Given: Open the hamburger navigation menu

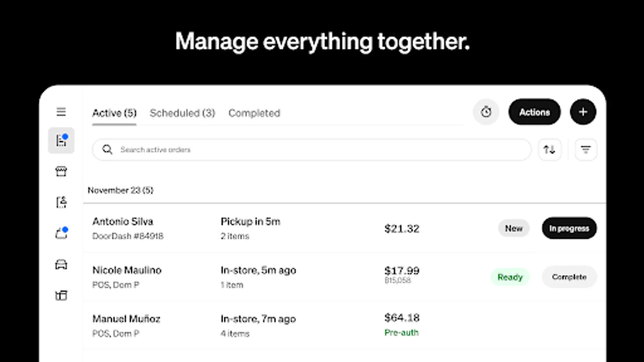Looking at the screenshot, I should coord(61,112).
